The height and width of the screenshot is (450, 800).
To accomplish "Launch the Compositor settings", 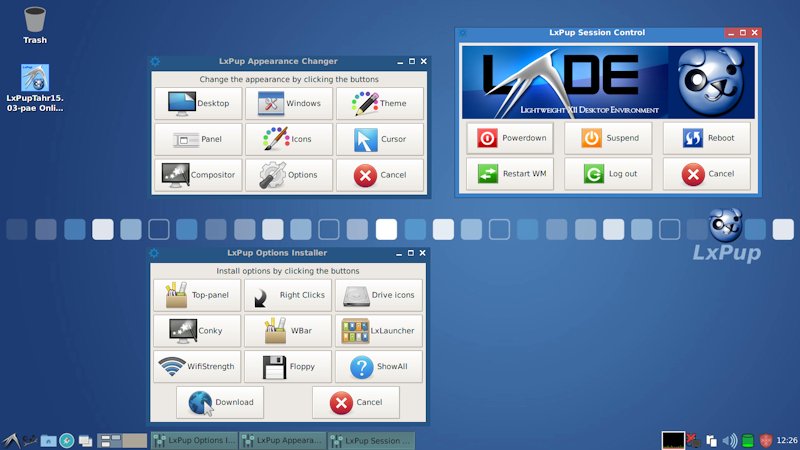I will click(198, 175).
